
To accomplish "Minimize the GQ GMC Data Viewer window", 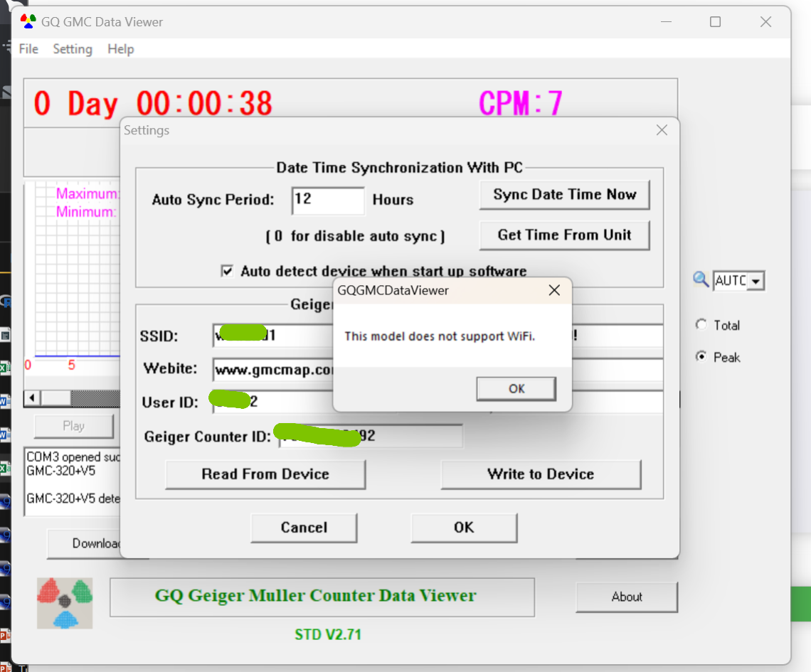I will point(666,22).
